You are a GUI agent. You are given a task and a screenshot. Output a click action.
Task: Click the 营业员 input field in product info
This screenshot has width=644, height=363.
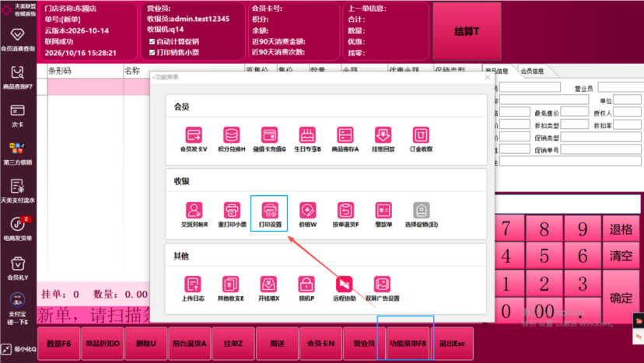[621, 87]
